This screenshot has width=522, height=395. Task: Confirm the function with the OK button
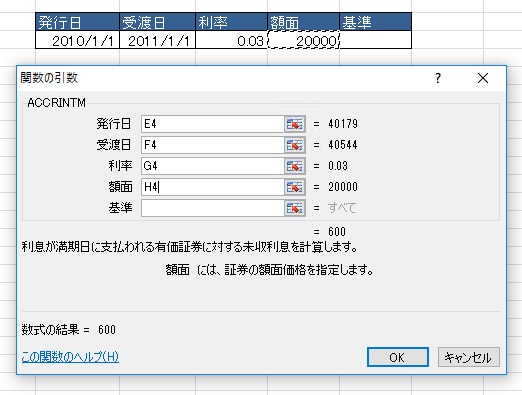[398, 357]
